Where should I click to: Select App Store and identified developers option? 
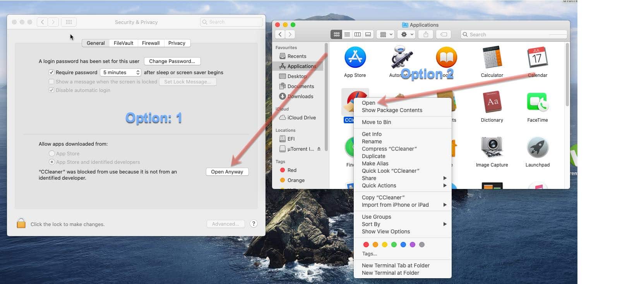click(52, 162)
